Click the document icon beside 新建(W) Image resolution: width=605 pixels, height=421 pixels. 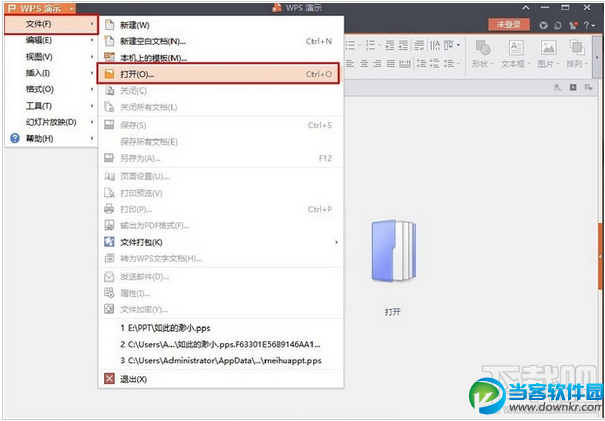[110, 25]
